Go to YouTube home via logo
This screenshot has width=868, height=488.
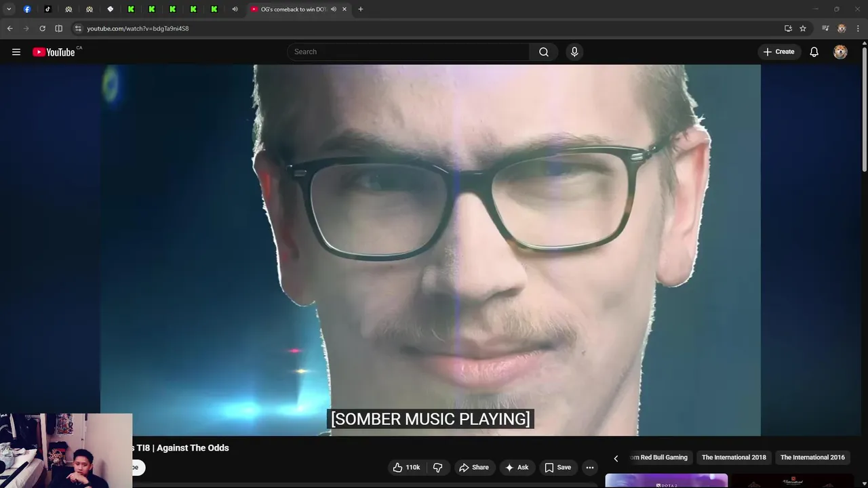click(54, 52)
